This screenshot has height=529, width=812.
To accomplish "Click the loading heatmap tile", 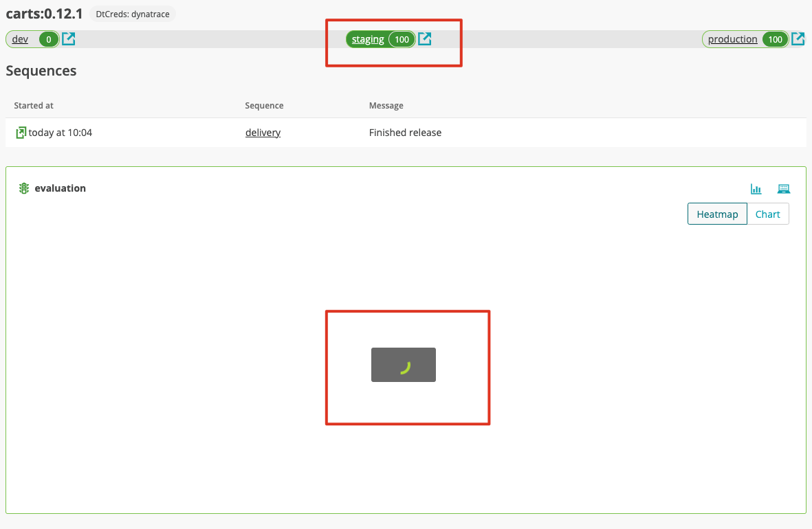I will [x=403, y=365].
